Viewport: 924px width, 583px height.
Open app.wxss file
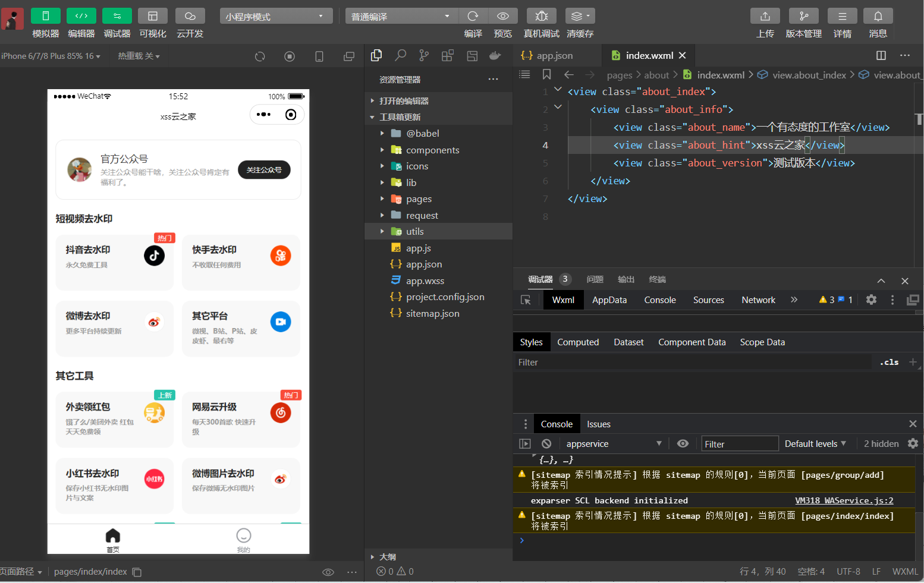tap(438, 281)
